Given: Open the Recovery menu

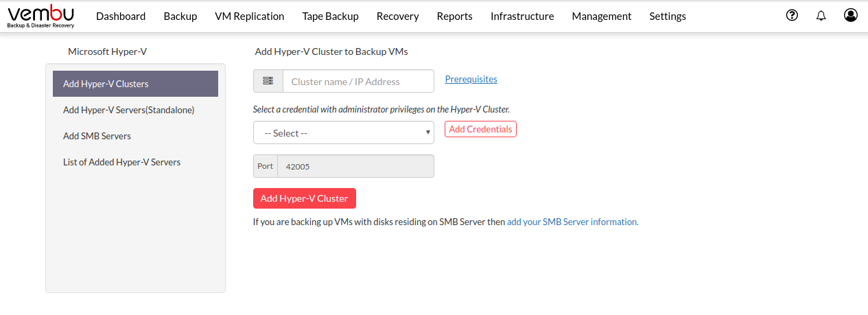Looking at the screenshot, I should (398, 16).
